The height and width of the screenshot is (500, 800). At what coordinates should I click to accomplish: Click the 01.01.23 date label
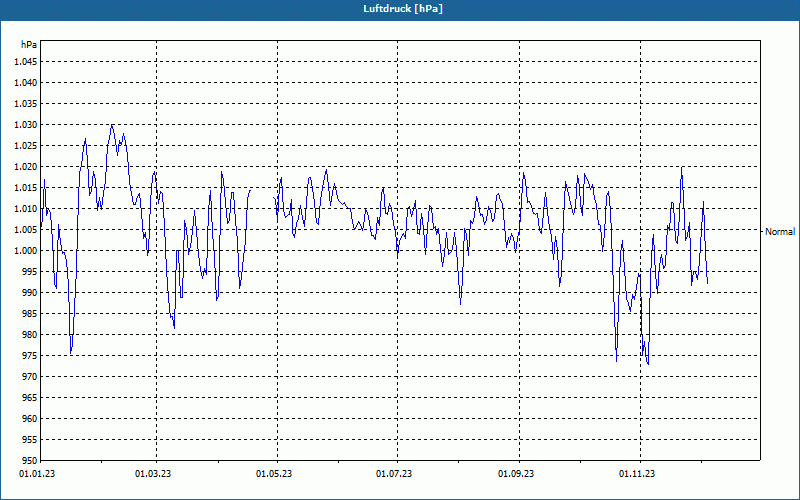pos(37,474)
